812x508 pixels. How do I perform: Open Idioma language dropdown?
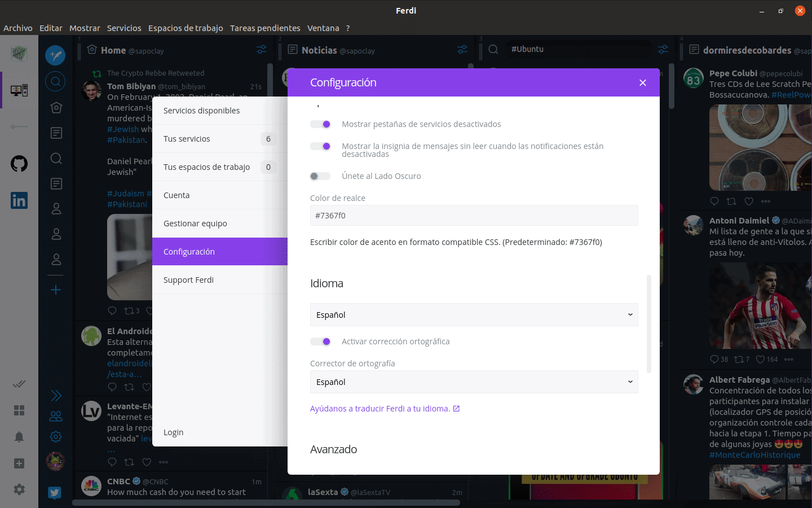click(474, 315)
